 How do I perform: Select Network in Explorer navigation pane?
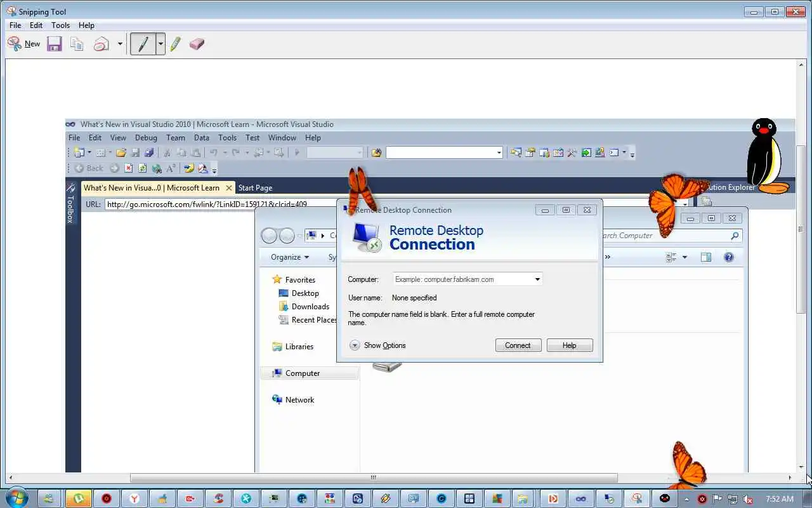point(293,400)
